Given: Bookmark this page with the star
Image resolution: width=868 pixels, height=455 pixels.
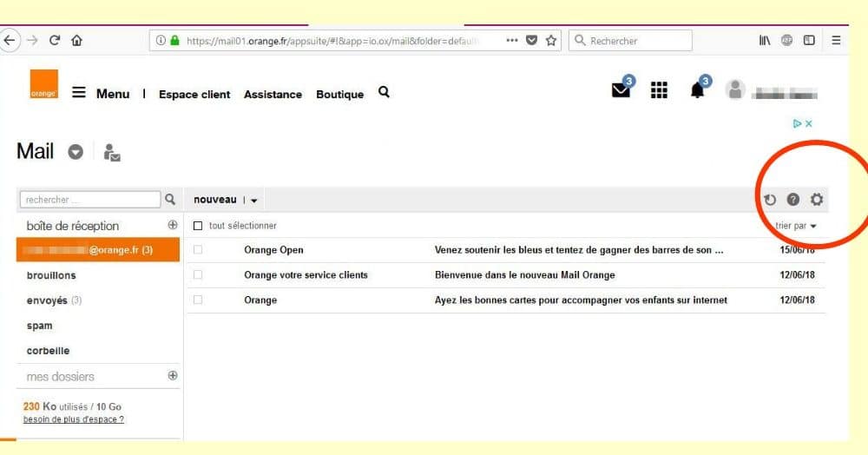Looking at the screenshot, I should [x=551, y=41].
